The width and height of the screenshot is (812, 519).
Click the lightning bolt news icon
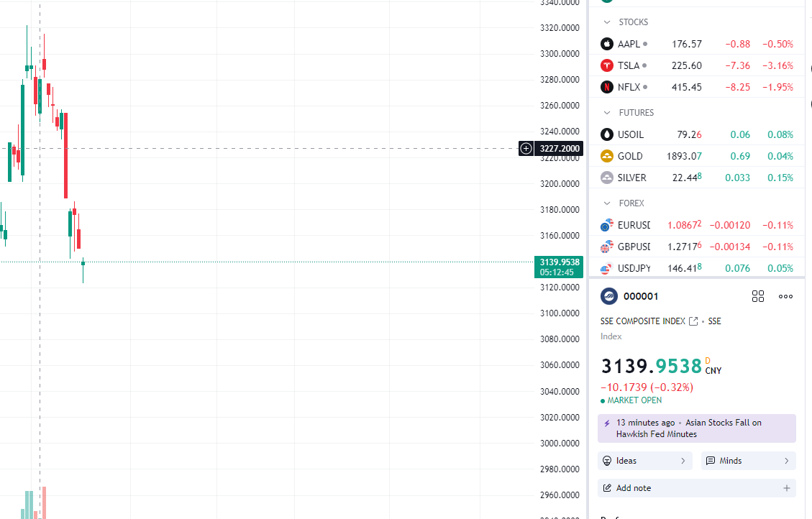[x=607, y=423]
